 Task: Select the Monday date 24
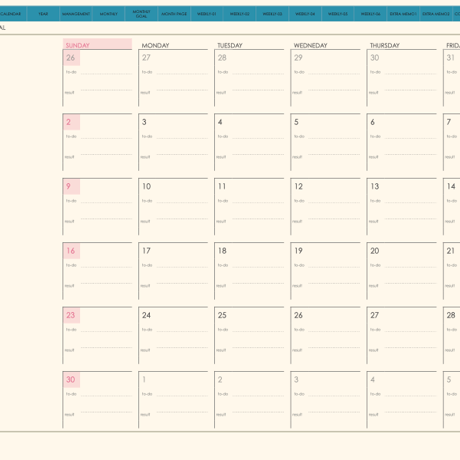[x=146, y=315]
